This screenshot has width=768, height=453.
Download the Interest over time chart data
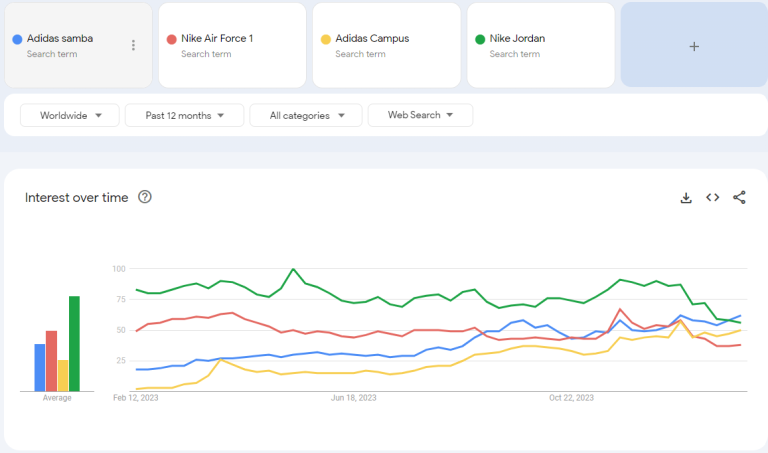click(x=686, y=198)
